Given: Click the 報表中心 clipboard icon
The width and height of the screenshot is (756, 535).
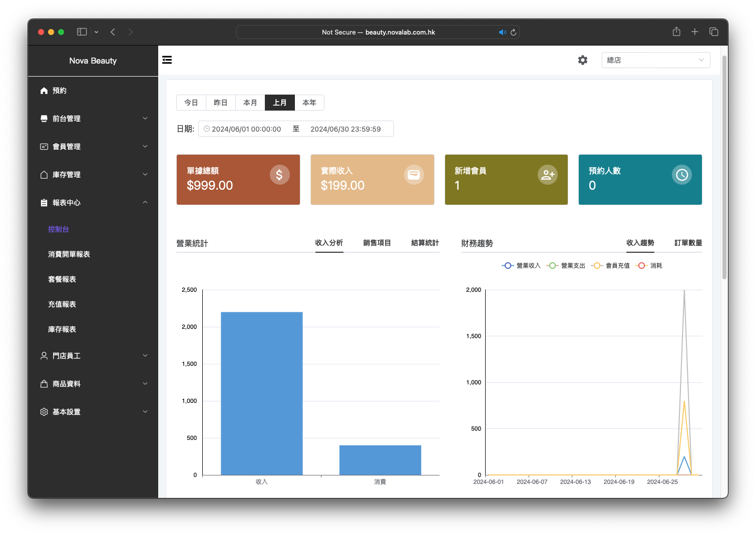Looking at the screenshot, I should click(44, 203).
